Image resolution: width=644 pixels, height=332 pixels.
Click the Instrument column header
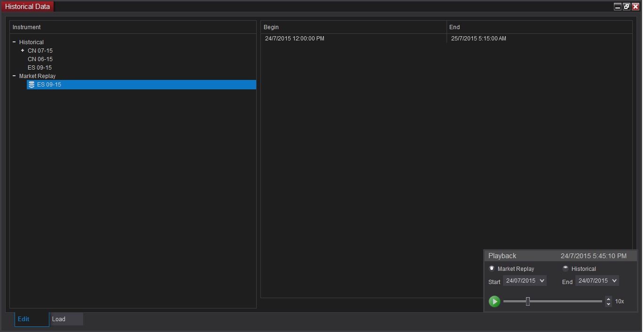[133, 27]
